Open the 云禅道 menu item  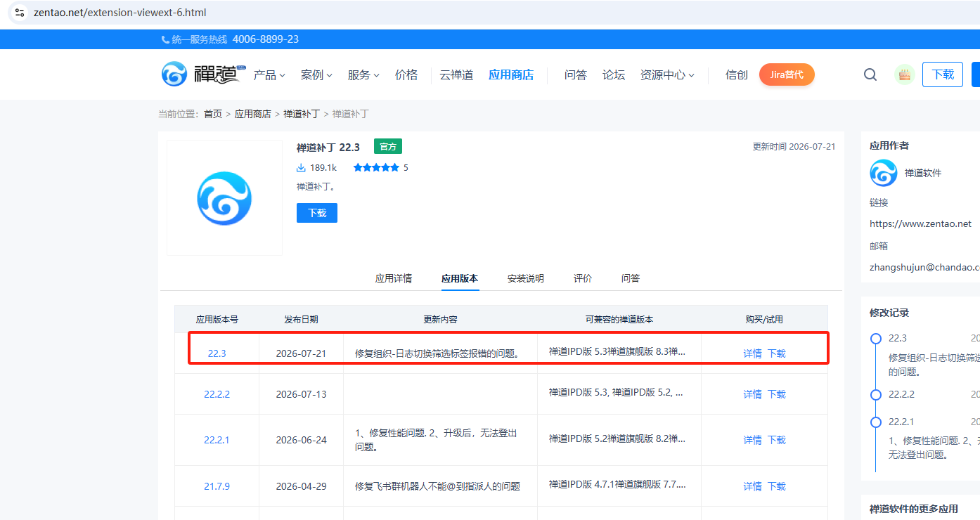pyautogui.click(x=457, y=74)
